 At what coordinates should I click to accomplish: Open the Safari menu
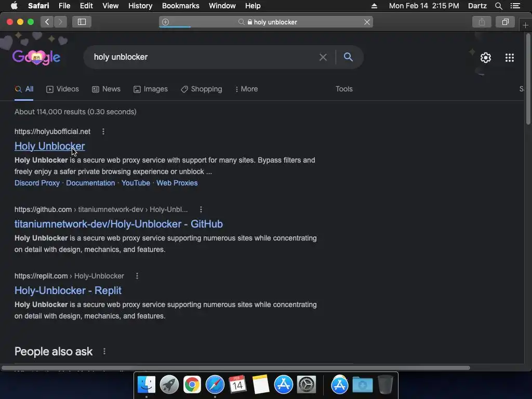pos(38,6)
